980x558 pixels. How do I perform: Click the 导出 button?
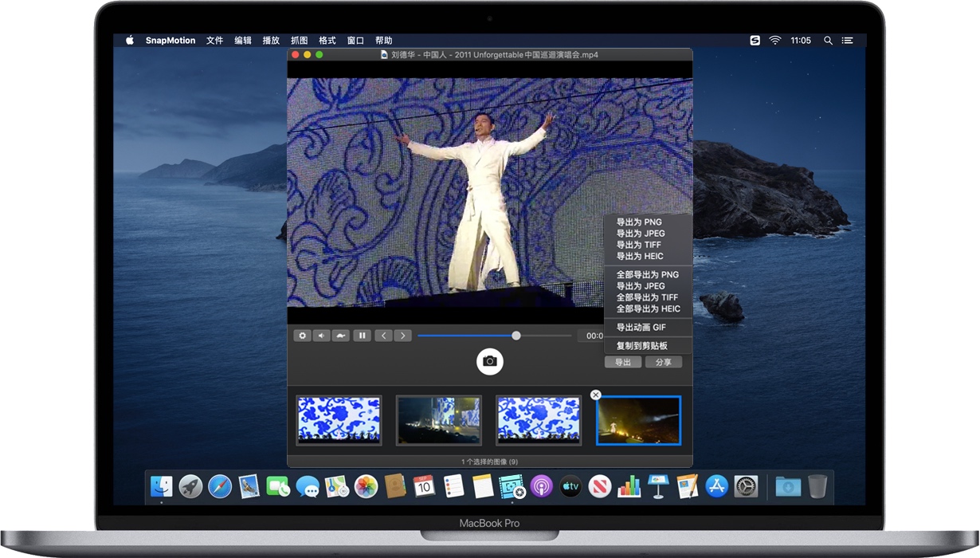coord(622,361)
